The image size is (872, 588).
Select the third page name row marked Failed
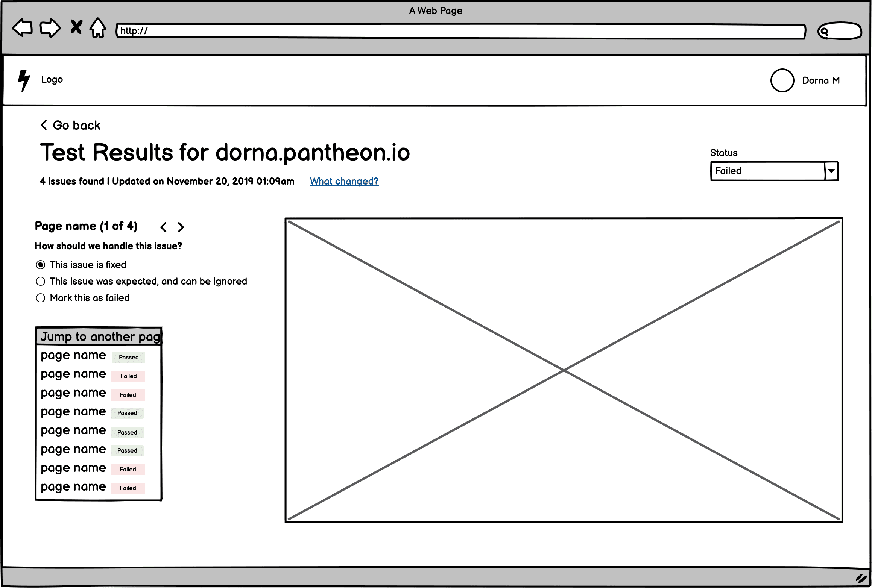(99, 393)
